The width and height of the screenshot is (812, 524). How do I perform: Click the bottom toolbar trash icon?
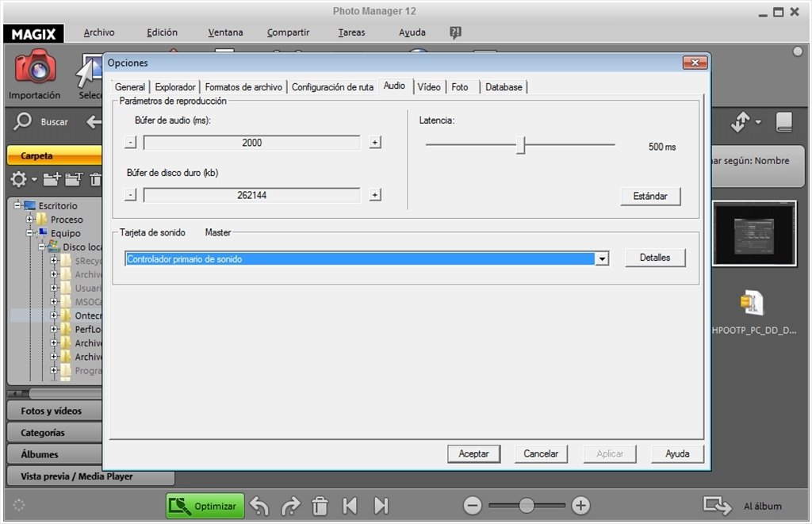coord(320,506)
